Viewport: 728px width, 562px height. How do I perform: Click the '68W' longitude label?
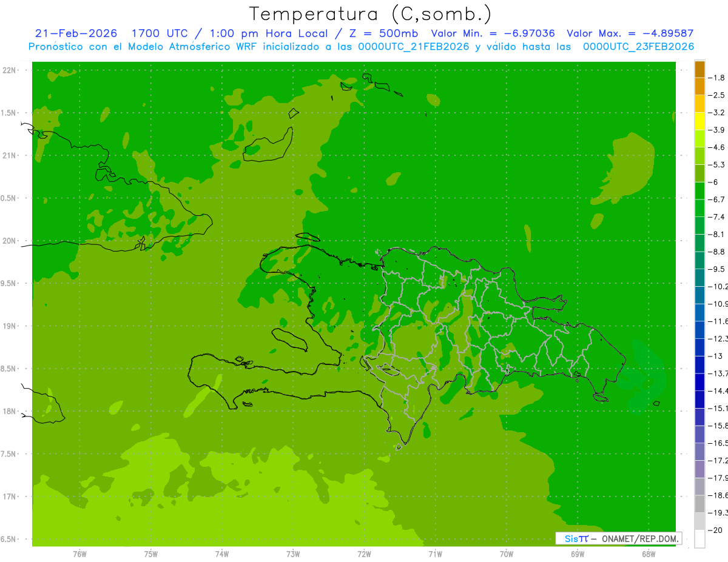pos(649,554)
